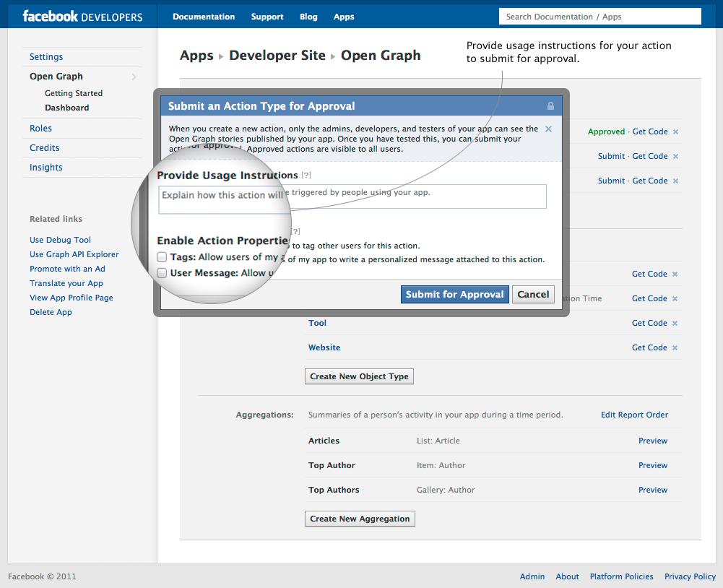Open View App Profile Page link
The height and width of the screenshot is (588, 723).
click(x=72, y=298)
